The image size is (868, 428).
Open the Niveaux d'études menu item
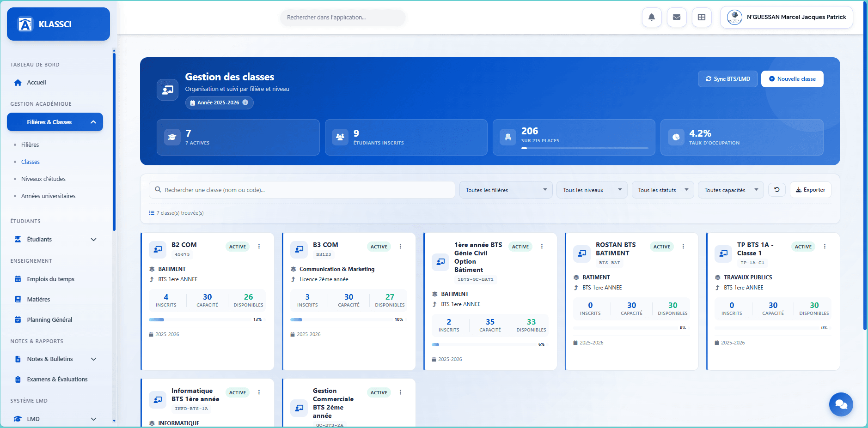[43, 179]
